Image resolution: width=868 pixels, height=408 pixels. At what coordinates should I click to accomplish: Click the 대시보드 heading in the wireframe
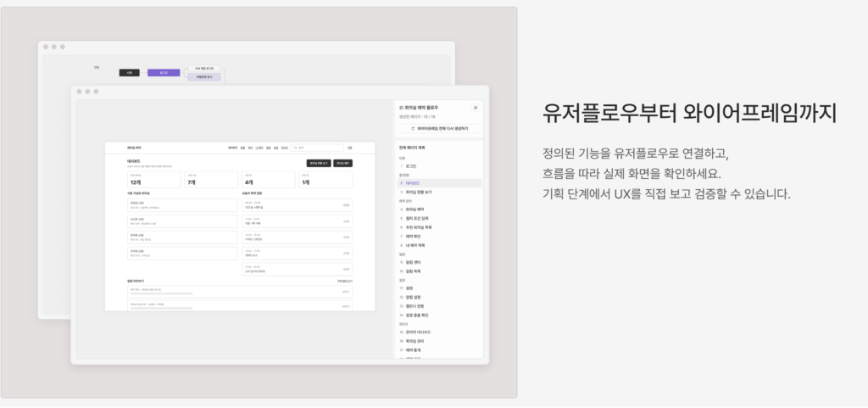point(133,161)
